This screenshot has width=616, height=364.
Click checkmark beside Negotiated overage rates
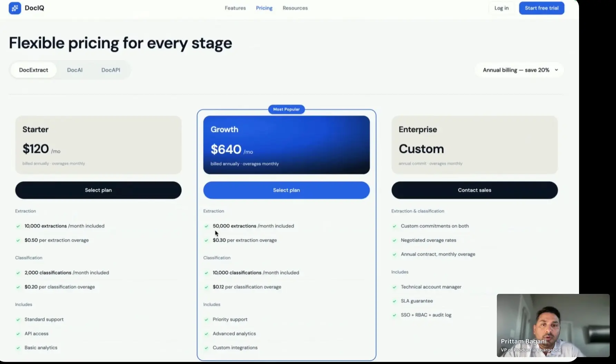(x=394, y=240)
